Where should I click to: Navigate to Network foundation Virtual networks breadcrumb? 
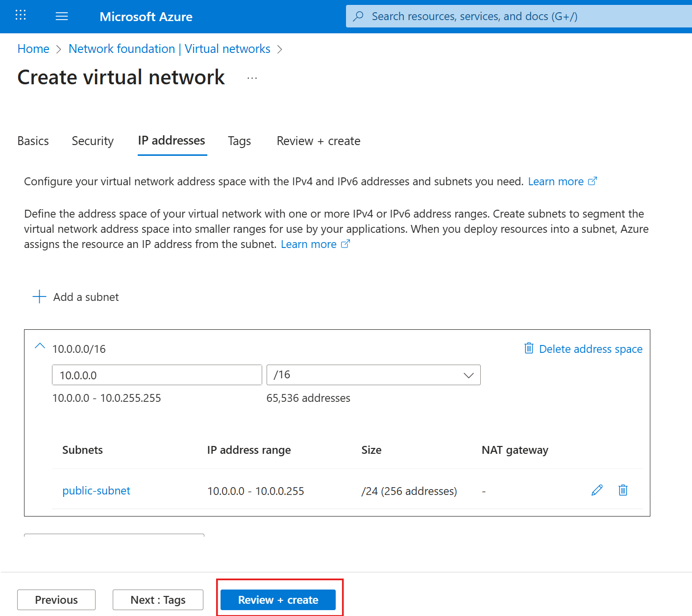(169, 49)
